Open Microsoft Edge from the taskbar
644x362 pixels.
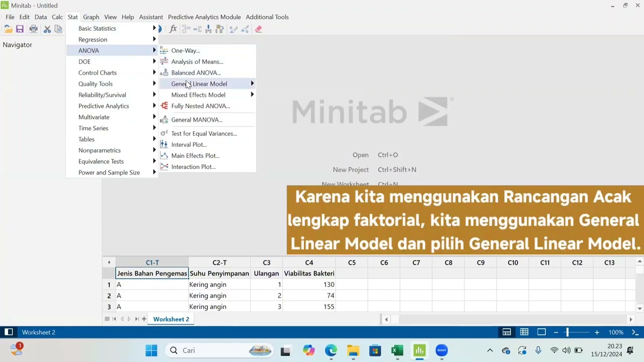(331, 350)
